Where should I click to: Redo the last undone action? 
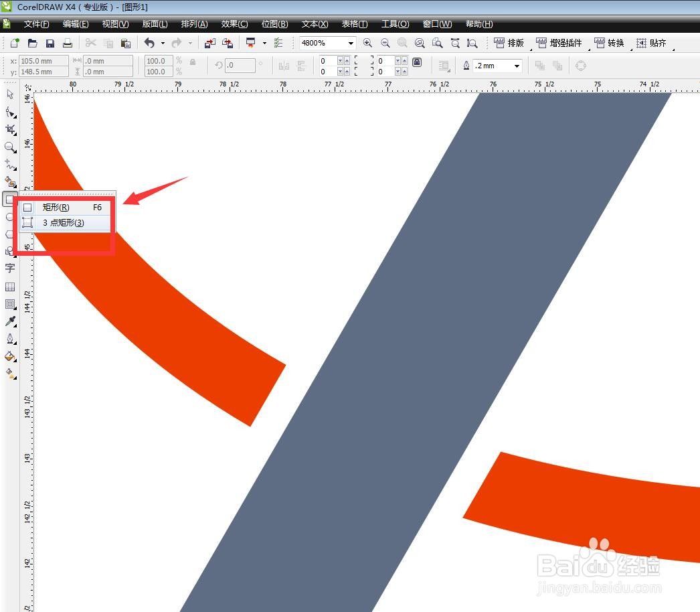click(177, 43)
